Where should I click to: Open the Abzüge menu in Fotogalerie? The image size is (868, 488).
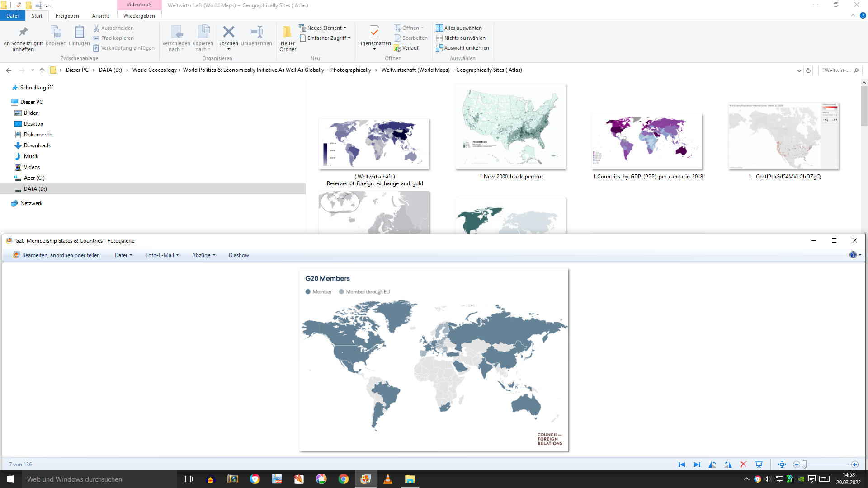point(203,255)
